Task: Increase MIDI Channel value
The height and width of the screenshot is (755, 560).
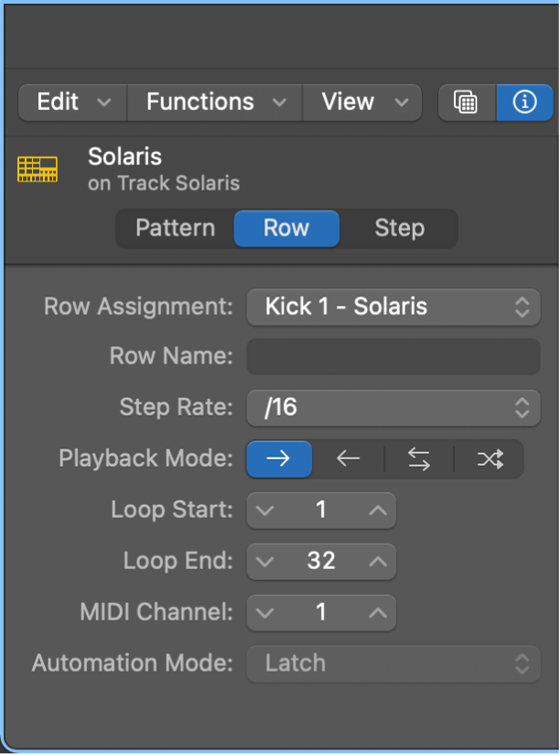Action: [x=378, y=613]
